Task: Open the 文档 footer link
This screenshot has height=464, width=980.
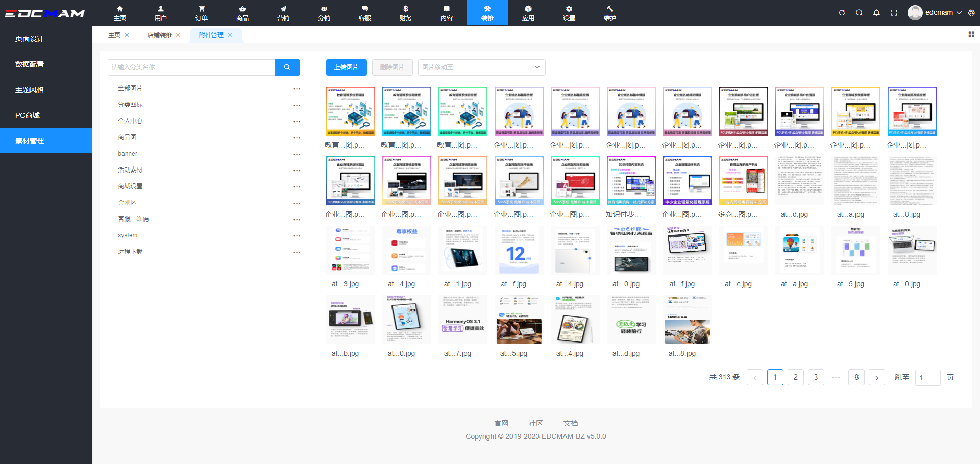Action: (570, 423)
